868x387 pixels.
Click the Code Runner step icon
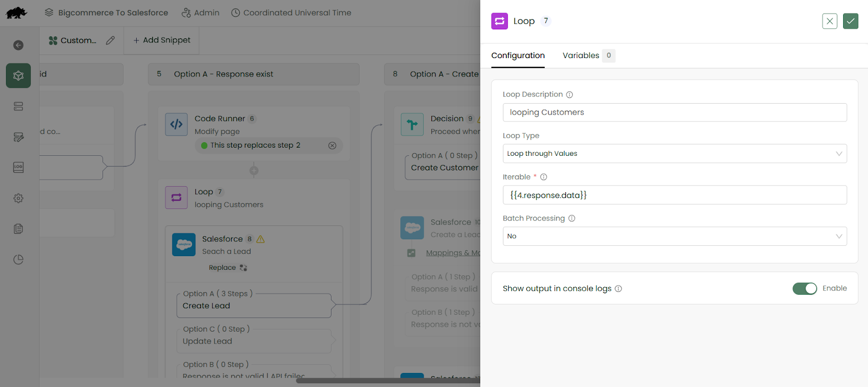point(176,124)
